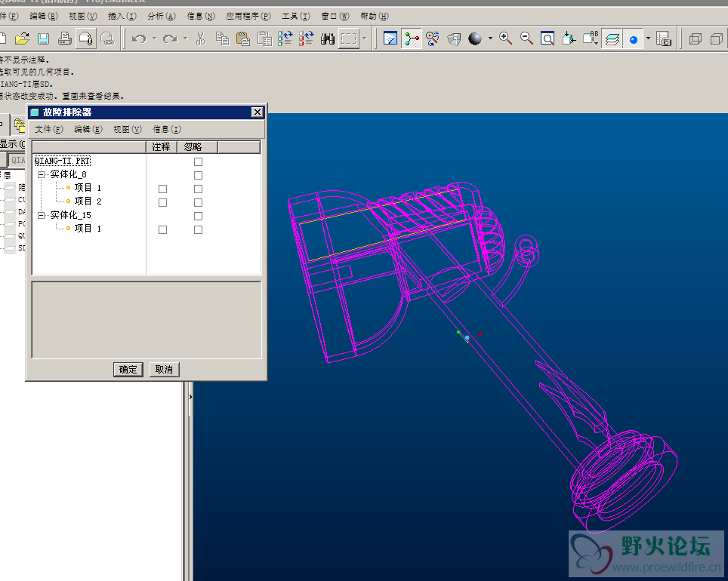Reorient view icon

click(569, 38)
